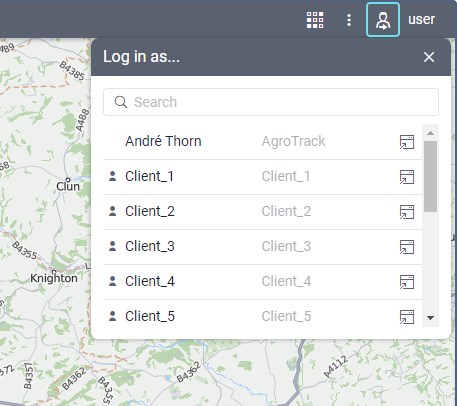Open André Thorn in new window icon
The height and width of the screenshot is (406, 457).
(407, 142)
